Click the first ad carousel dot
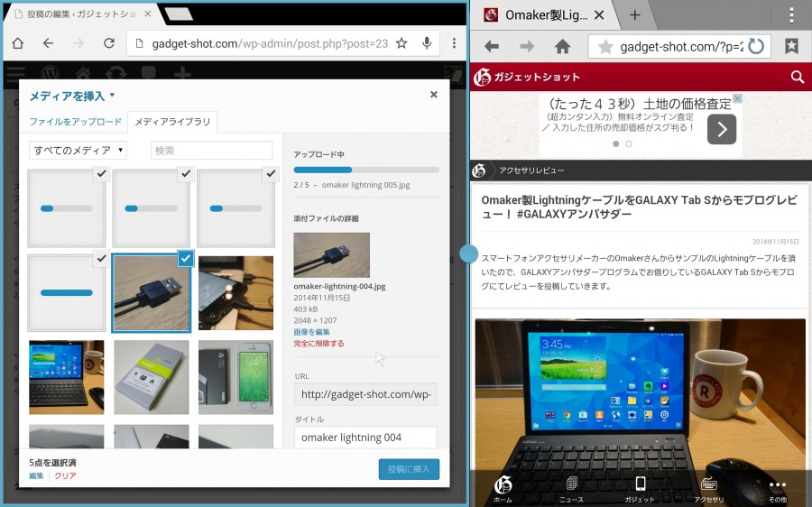Viewport: 812px width, 507px height. pyautogui.click(x=615, y=144)
